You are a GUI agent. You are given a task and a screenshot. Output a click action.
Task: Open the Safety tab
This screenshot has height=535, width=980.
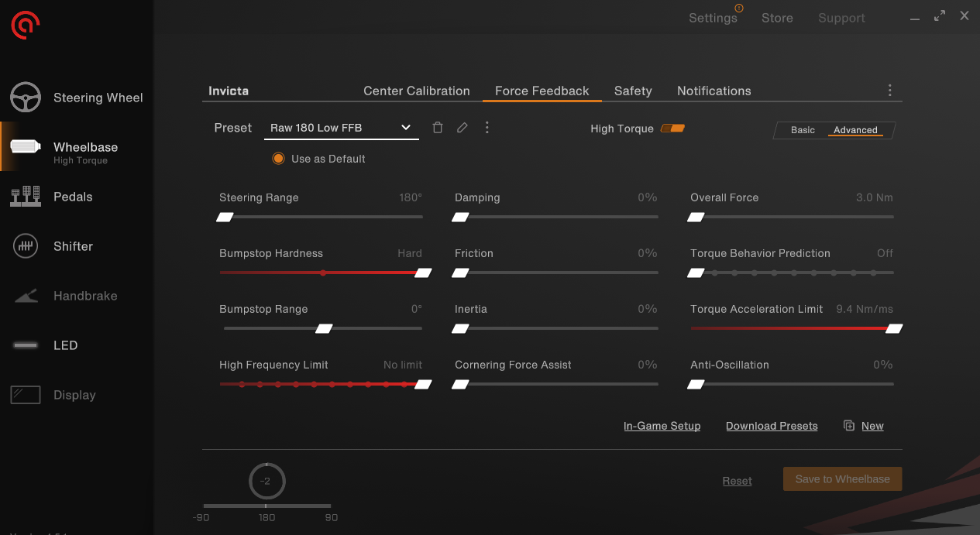[x=633, y=91]
